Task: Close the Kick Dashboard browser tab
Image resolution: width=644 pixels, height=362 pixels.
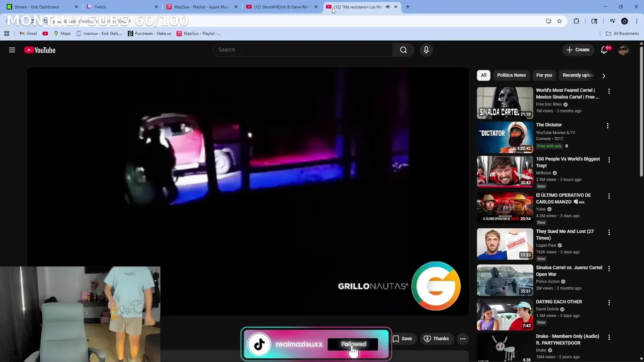Action: [76, 7]
